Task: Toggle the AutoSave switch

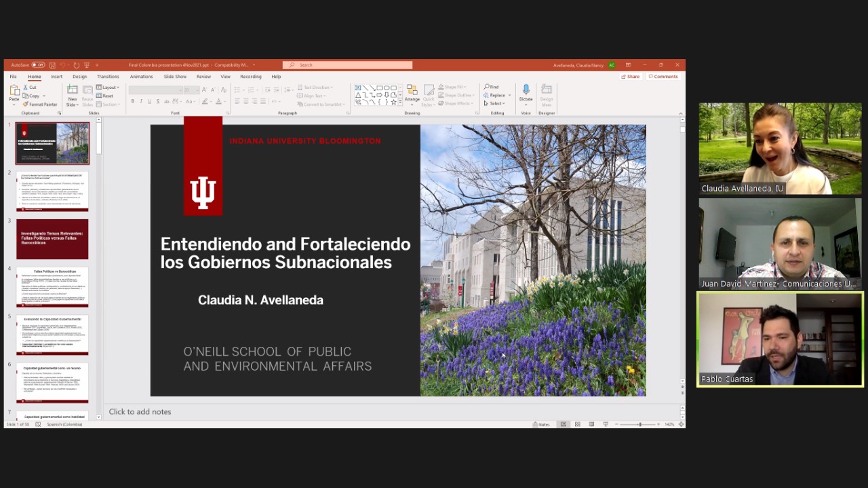Action: pos(38,65)
